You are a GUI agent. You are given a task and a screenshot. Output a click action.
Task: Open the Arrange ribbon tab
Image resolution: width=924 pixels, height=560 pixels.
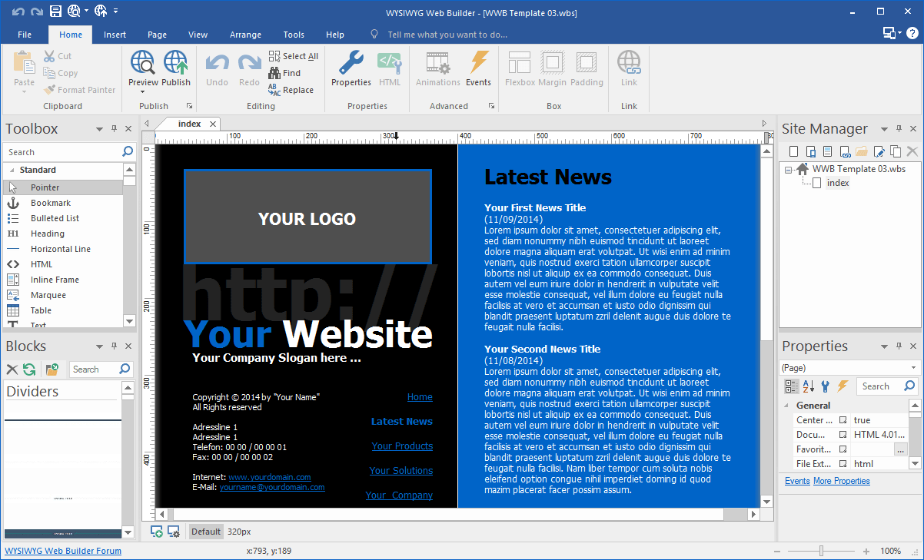(245, 35)
